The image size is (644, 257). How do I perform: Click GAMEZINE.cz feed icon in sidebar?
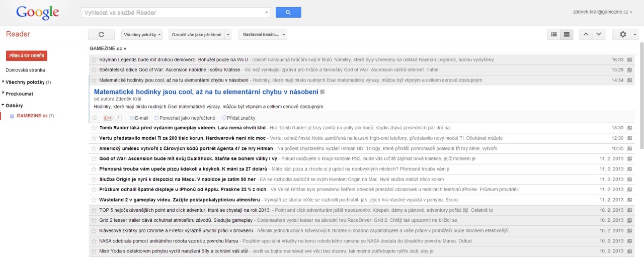12,116
